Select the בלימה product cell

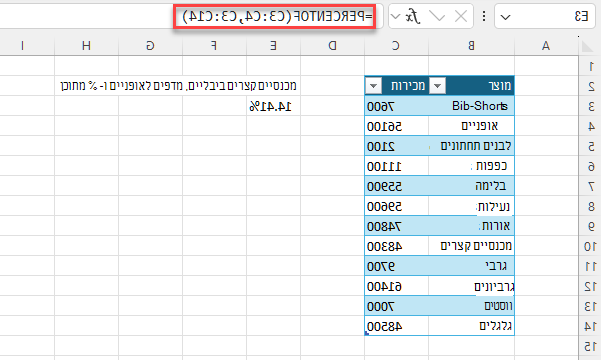tap(471, 186)
